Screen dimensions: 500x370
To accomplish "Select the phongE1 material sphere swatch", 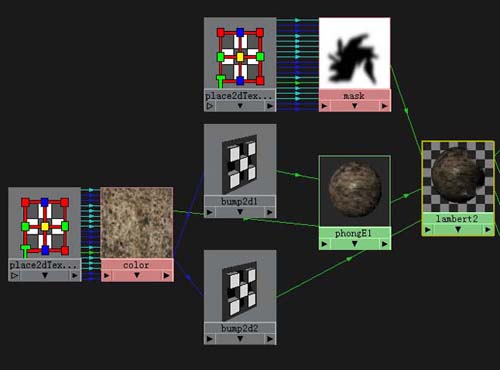I will (355, 190).
